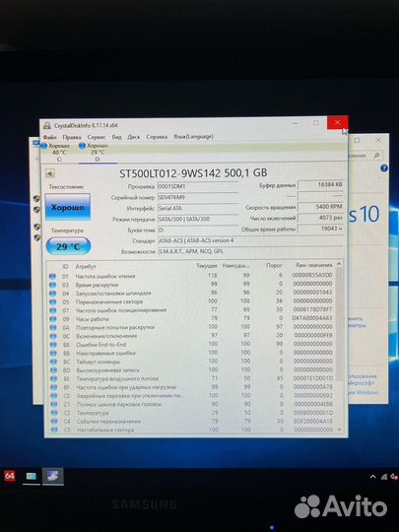
Task: Open the Правка menu
Action: [72, 137]
